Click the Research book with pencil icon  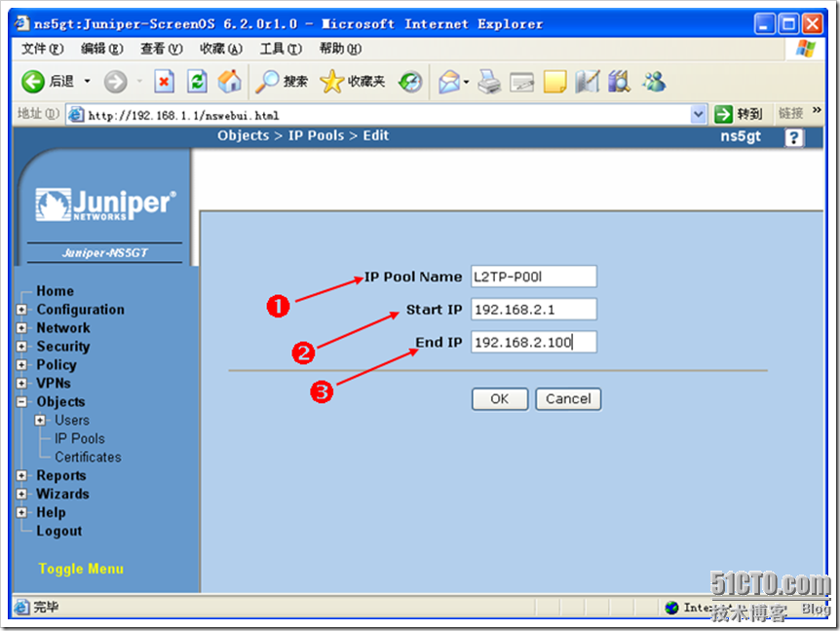point(588,82)
